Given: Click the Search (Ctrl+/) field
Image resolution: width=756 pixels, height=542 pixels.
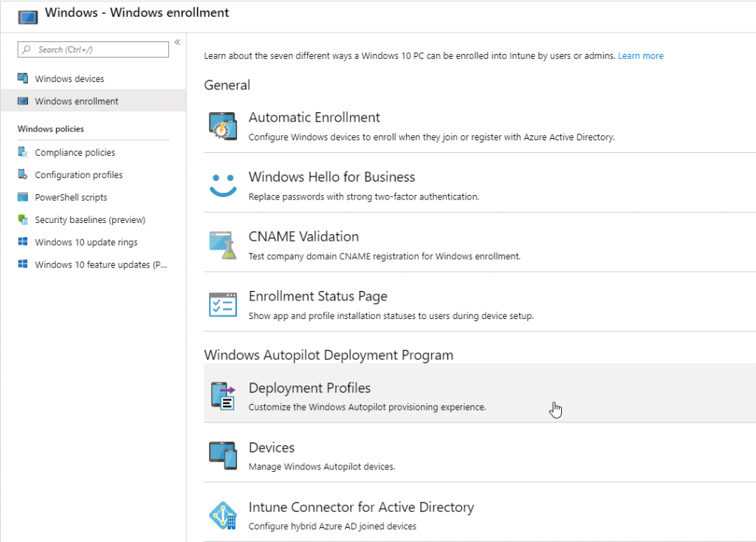Looking at the screenshot, I should point(93,49).
